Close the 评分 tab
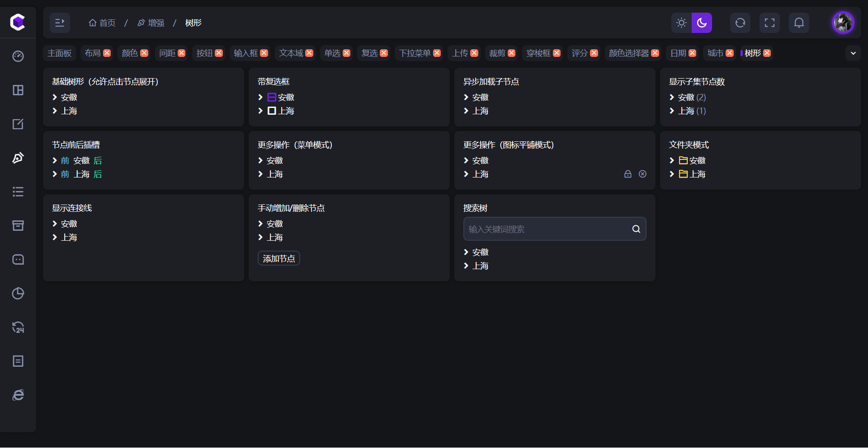 click(x=594, y=53)
